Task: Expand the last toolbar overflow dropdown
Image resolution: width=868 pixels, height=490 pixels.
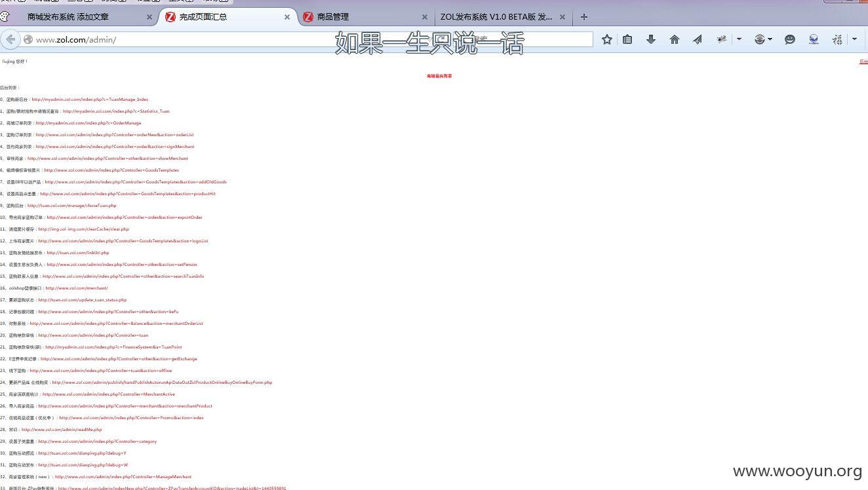Action: [854, 39]
